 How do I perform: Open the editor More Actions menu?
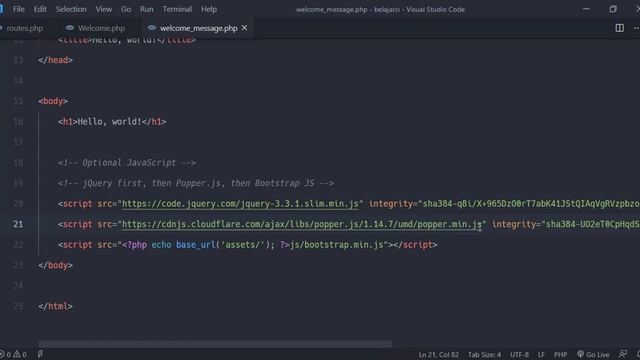[636, 28]
